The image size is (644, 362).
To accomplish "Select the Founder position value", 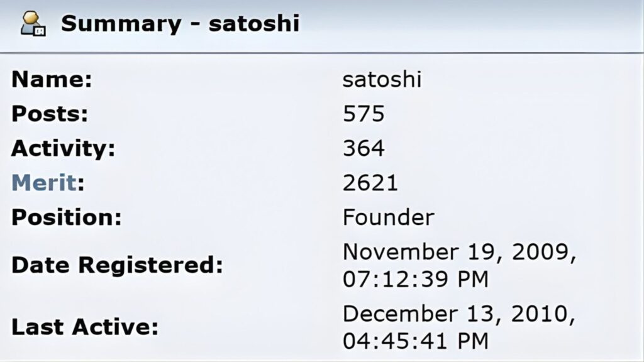I will click(x=388, y=217).
